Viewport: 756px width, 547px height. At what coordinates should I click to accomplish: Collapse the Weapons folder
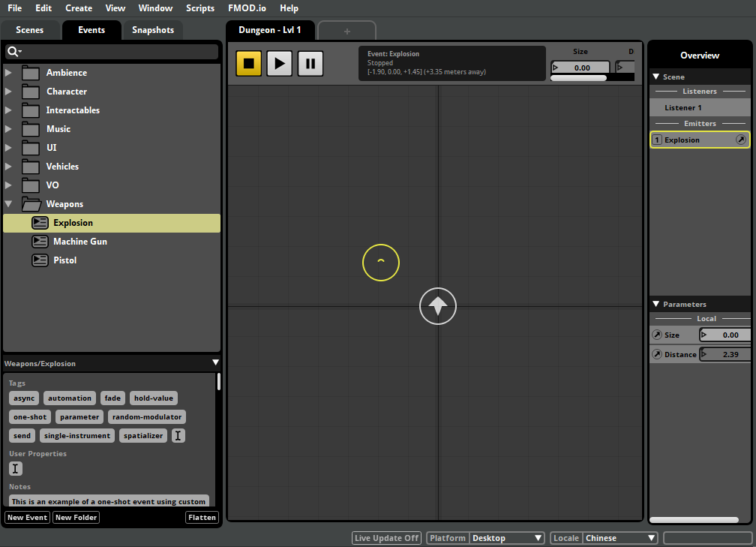pyautogui.click(x=9, y=204)
